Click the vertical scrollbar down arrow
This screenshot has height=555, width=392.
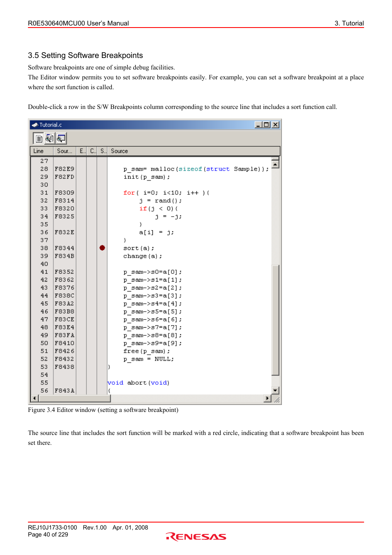click(275, 391)
